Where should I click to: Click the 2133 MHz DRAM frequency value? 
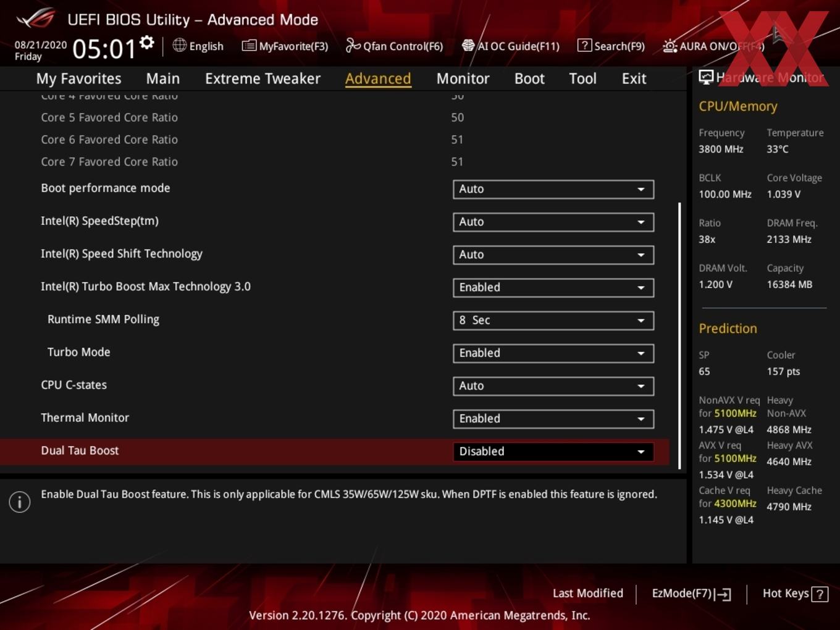pyautogui.click(x=789, y=239)
